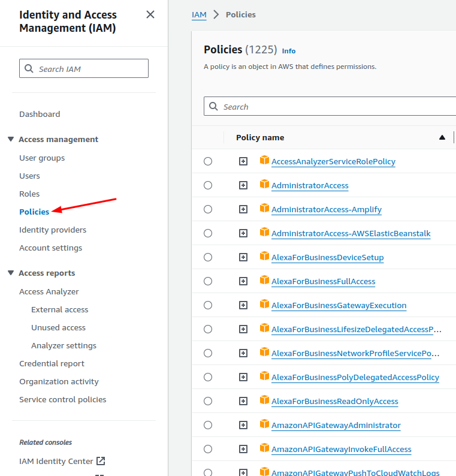
Task: Select radio for AdministratorAccess
Action: point(208,185)
